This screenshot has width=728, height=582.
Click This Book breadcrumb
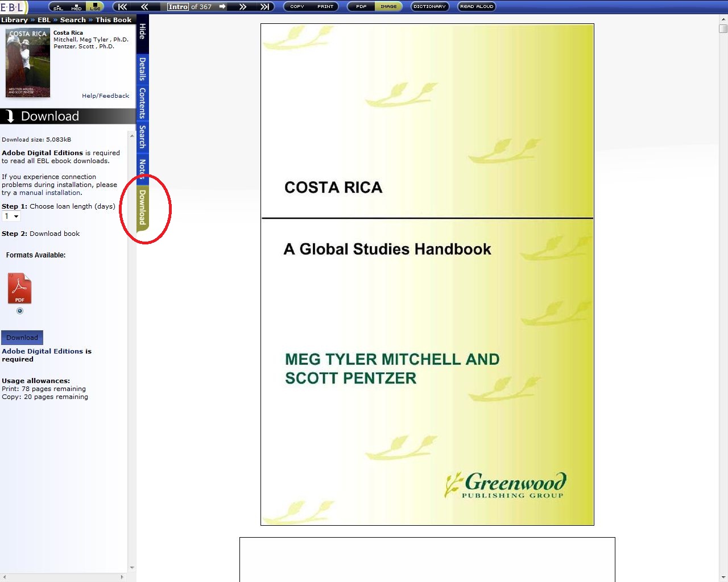tap(114, 20)
